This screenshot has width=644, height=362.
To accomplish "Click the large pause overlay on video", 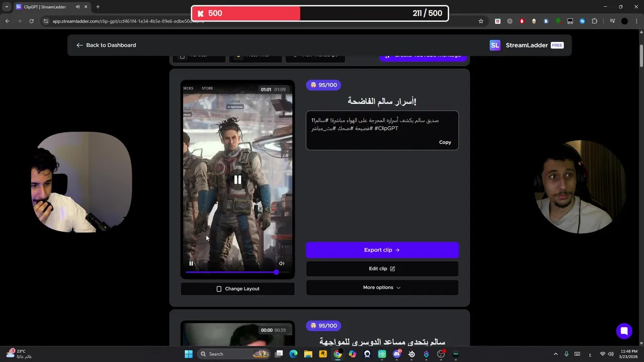I will [x=237, y=179].
